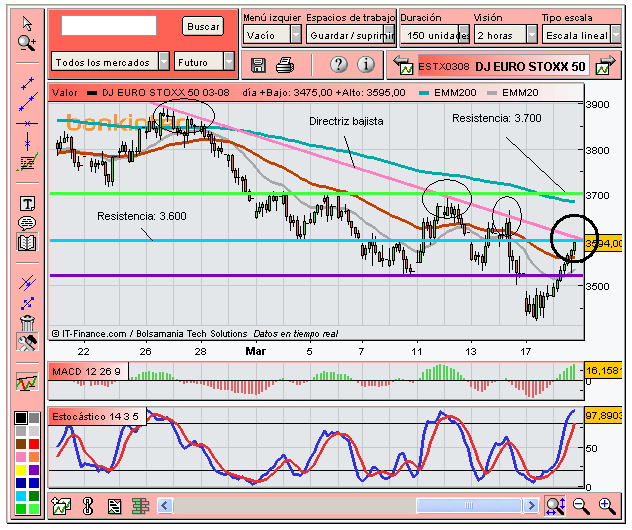The width and height of the screenshot is (632, 530).
Task: Click the save floppy disk icon
Action: click(258, 65)
